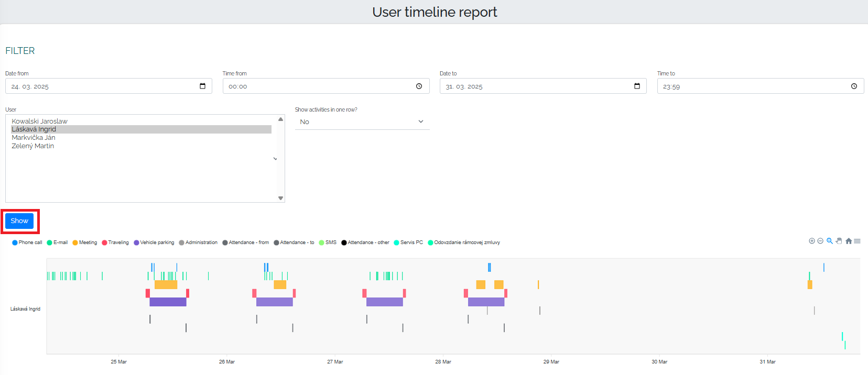Toggle Traveling series in legend
Screen dimensions: 868x375
(x=115, y=242)
